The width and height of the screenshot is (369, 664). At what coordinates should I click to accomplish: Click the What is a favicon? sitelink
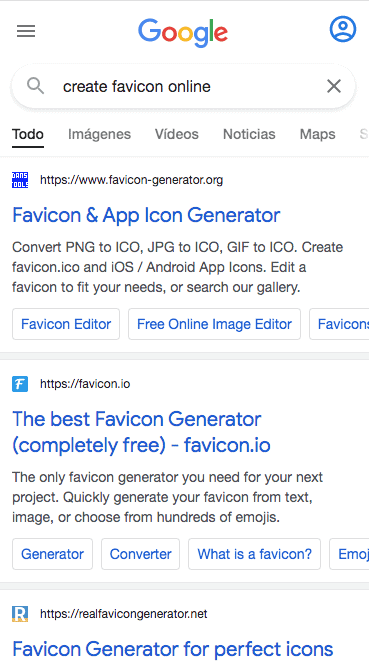255,554
